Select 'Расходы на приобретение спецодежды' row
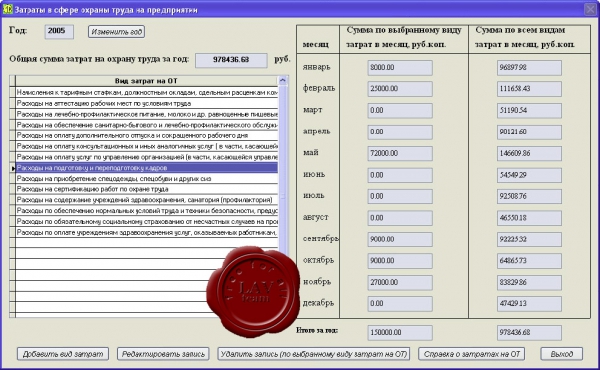The height and width of the screenshot is (370, 600). (147, 179)
